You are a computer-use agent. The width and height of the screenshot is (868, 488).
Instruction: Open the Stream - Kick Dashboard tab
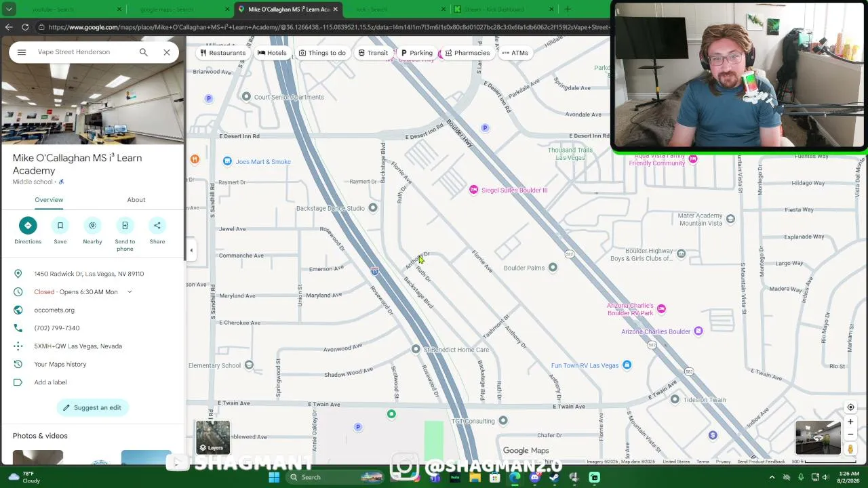tap(502, 9)
